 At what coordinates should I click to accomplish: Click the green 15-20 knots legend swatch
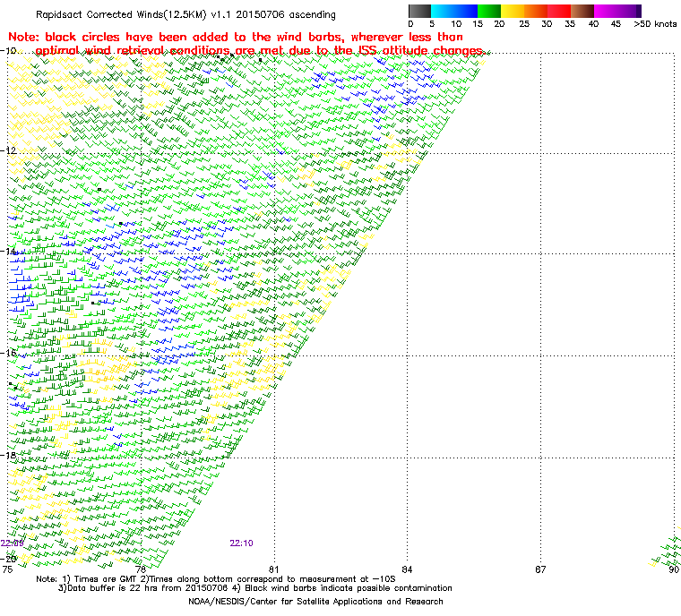click(489, 11)
